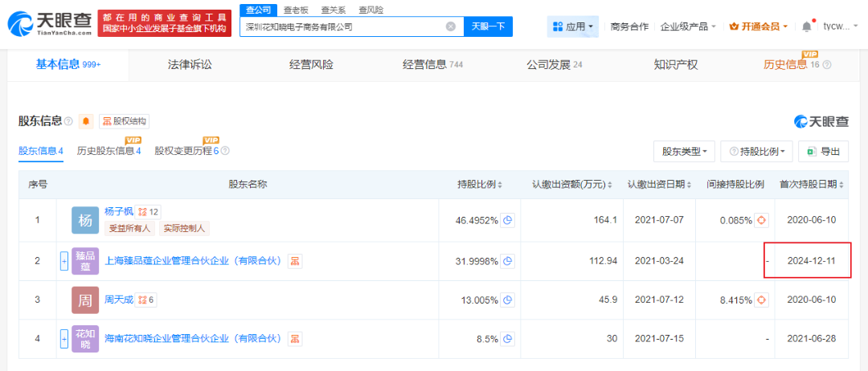
Task: Click the red promotional banner
Action: click(x=165, y=23)
